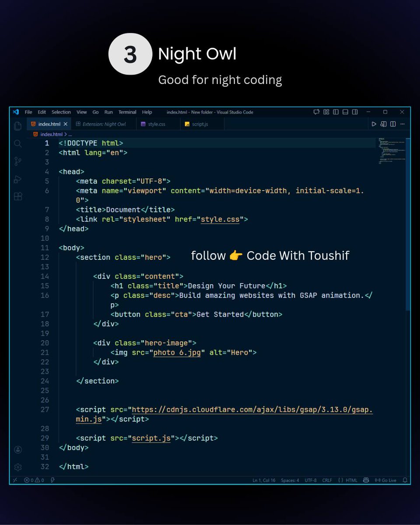Switch to the index.html editor tab
This screenshot has height=525, width=420.
[49, 124]
